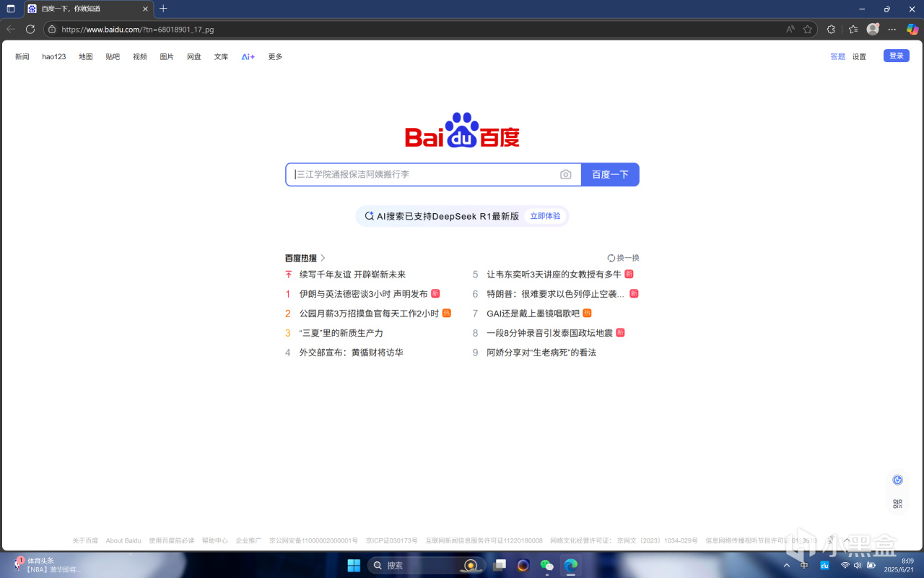Open WeChat from the taskbar
Screen dimensions: 924x578
click(x=547, y=565)
